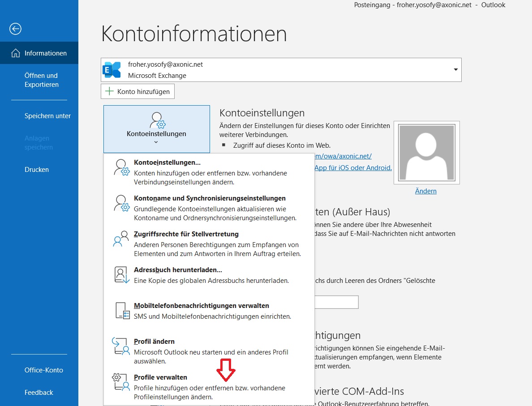This screenshot has width=532, height=406.
Task: Click the two-people icon for Zugriffsrechte für Stellvertretung
Action: 121,239
